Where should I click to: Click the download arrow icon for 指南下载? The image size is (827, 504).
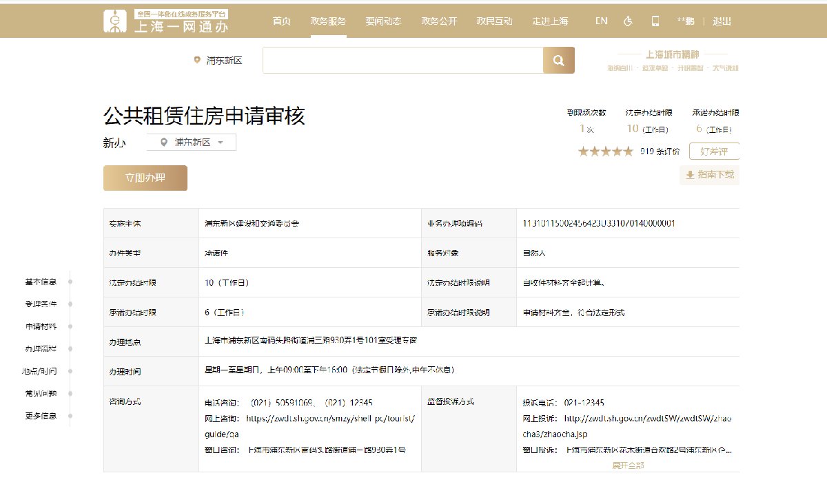click(x=690, y=175)
